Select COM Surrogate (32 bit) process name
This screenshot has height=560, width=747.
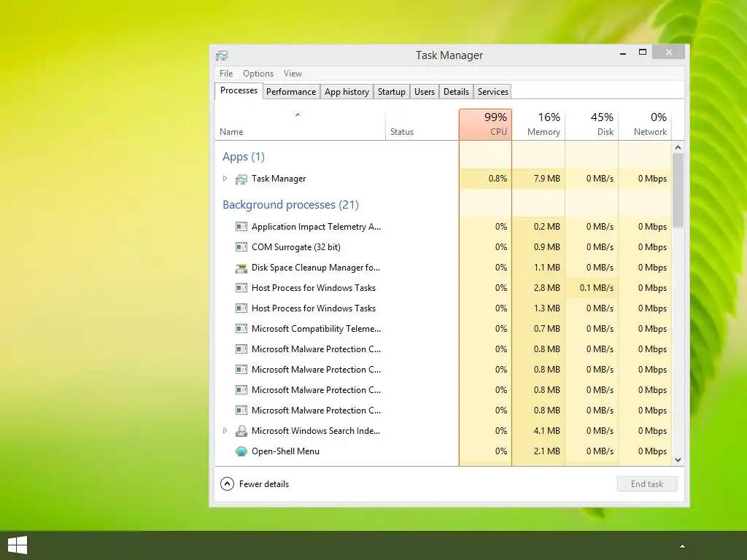tap(296, 247)
